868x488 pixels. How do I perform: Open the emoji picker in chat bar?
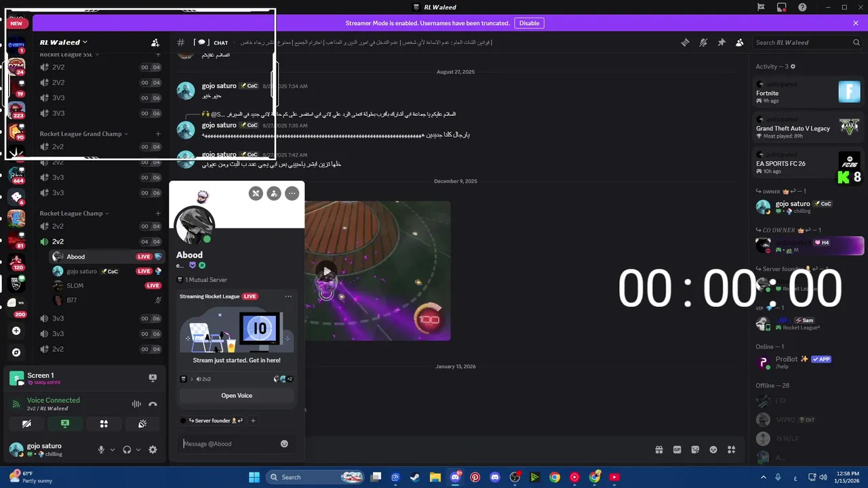point(713,449)
